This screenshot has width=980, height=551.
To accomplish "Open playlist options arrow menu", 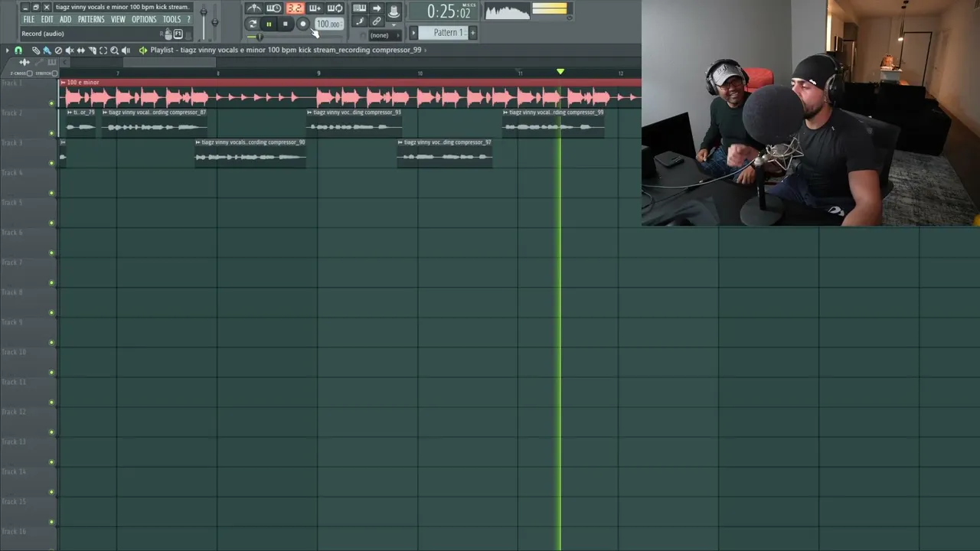I will pyautogui.click(x=8, y=51).
